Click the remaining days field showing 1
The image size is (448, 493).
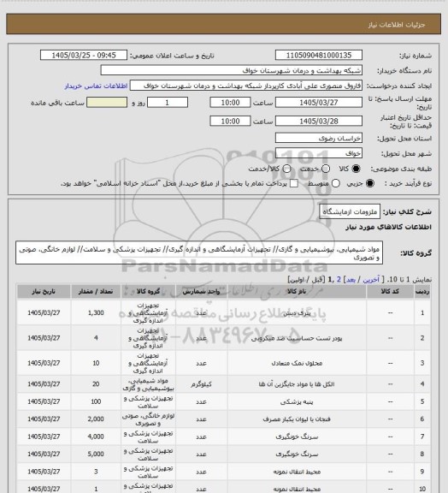coord(168,103)
